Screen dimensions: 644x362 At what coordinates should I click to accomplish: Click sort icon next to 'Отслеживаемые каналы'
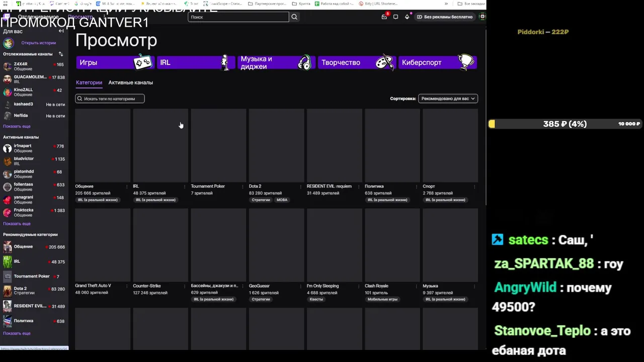61,54
